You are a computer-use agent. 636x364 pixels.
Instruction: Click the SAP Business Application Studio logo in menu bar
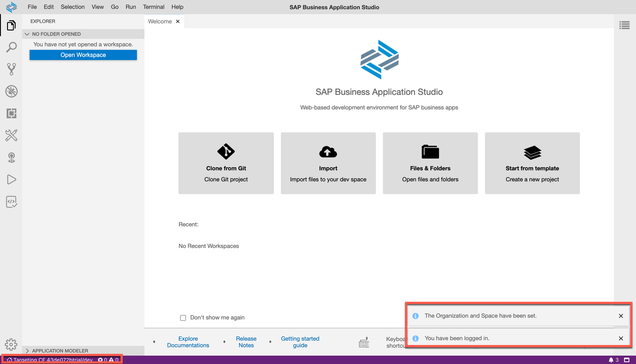(11, 7)
